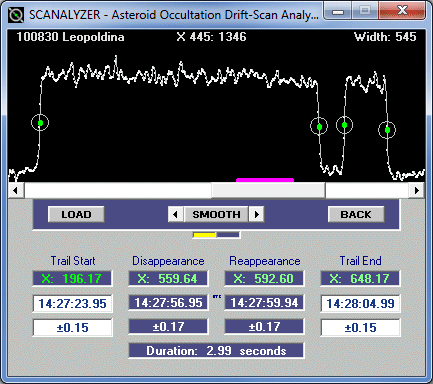Click the horizontal scrollbar thumb under the graph
The image size is (433, 384).
click(268, 191)
